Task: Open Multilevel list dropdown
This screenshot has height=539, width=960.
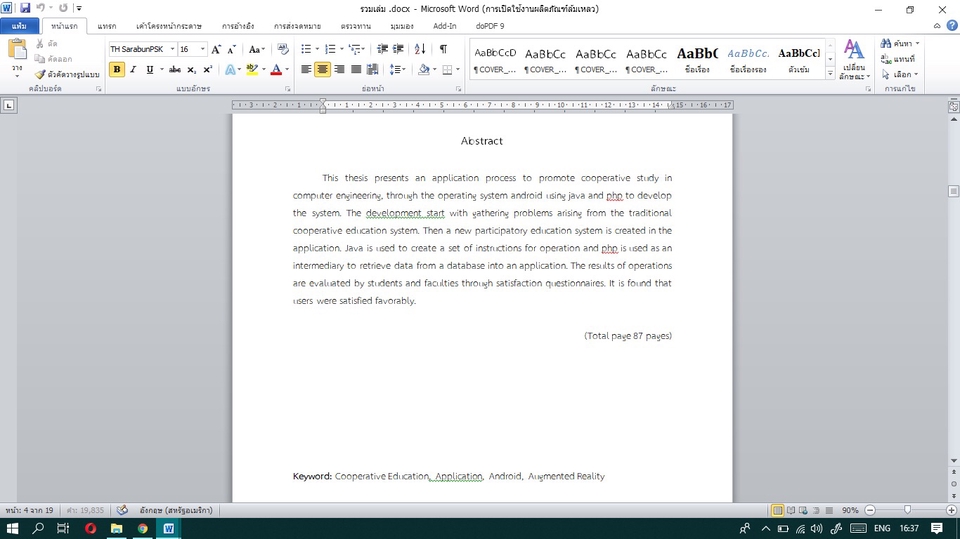Action: pos(357,49)
